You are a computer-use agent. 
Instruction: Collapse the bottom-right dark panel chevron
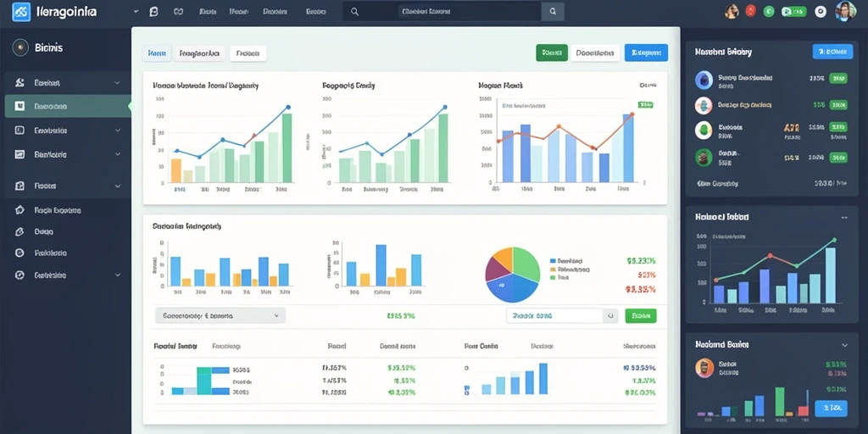coord(844,345)
